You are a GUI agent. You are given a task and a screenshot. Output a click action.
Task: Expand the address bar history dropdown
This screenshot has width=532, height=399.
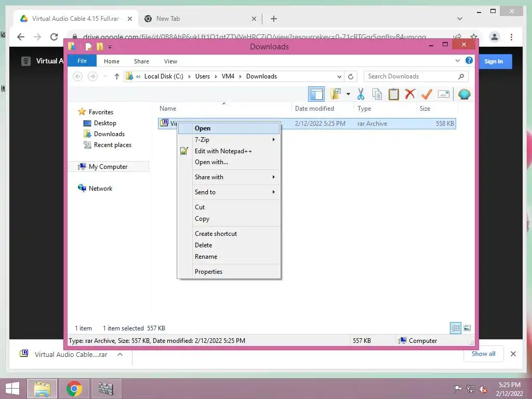[x=339, y=77]
